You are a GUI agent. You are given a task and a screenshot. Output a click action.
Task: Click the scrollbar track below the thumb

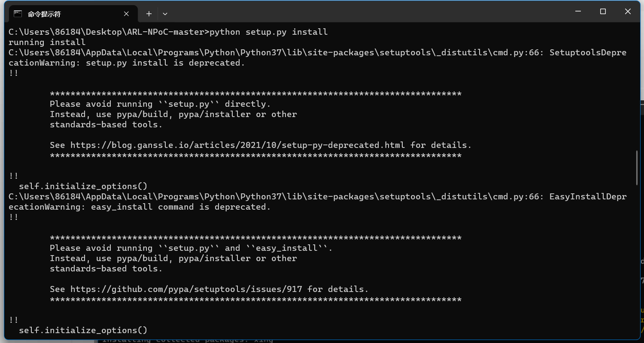[x=637, y=257]
